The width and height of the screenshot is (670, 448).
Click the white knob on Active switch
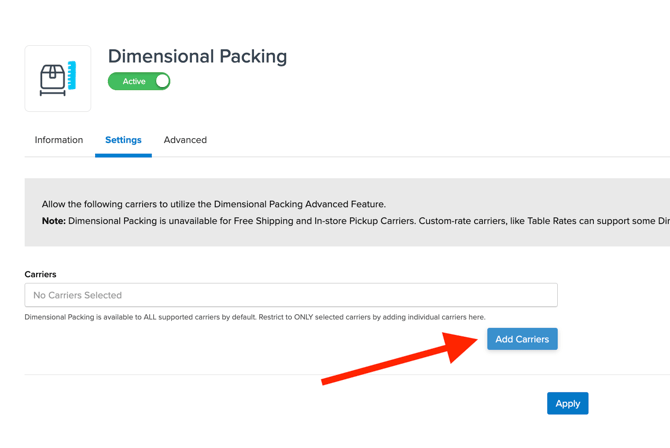coord(162,81)
